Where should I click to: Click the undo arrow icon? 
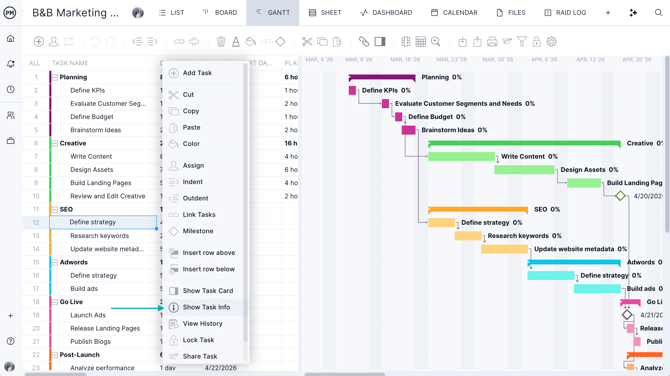[95, 41]
